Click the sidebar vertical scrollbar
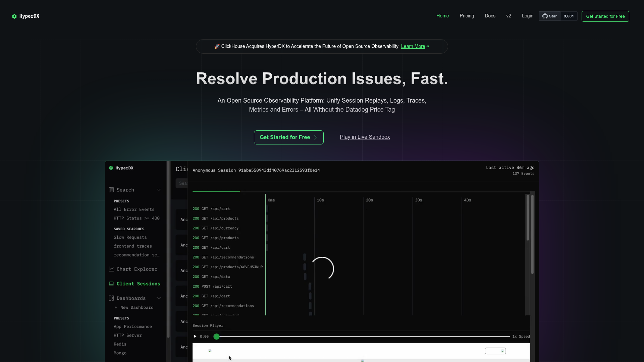Screen dimensions: 644x362 coord(168,250)
